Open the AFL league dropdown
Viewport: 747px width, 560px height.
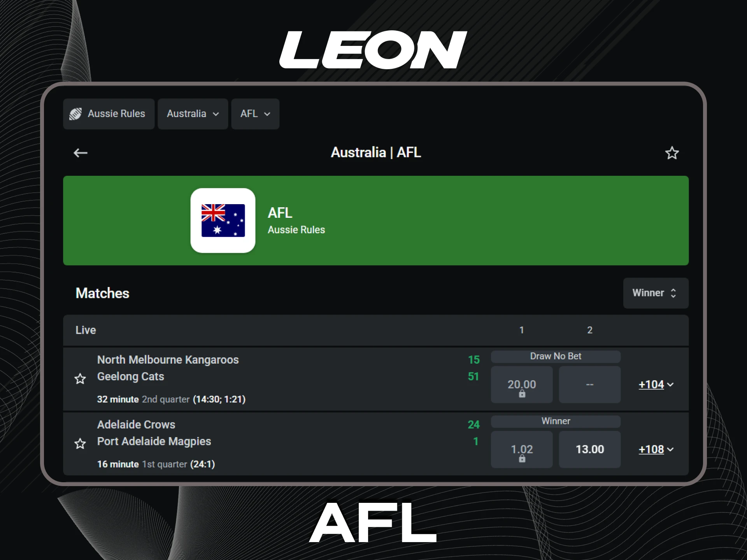tap(255, 114)
